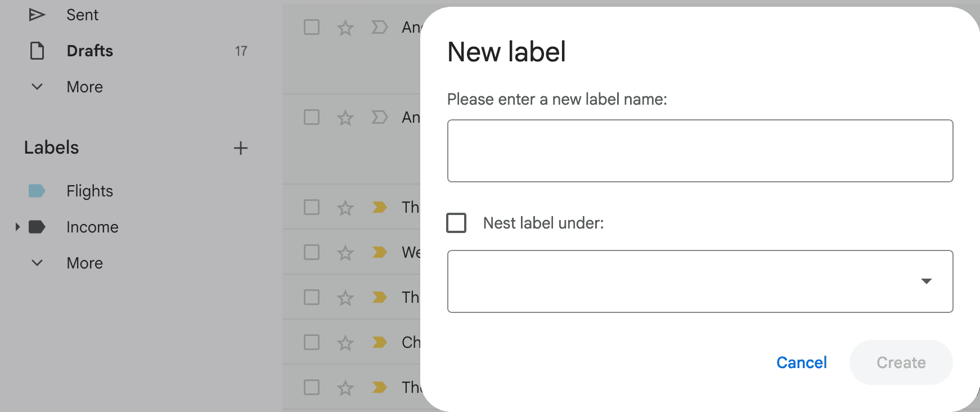Cancel the New label dialog
Viewport: 980px width, 412px height.
tap(802, 362)
